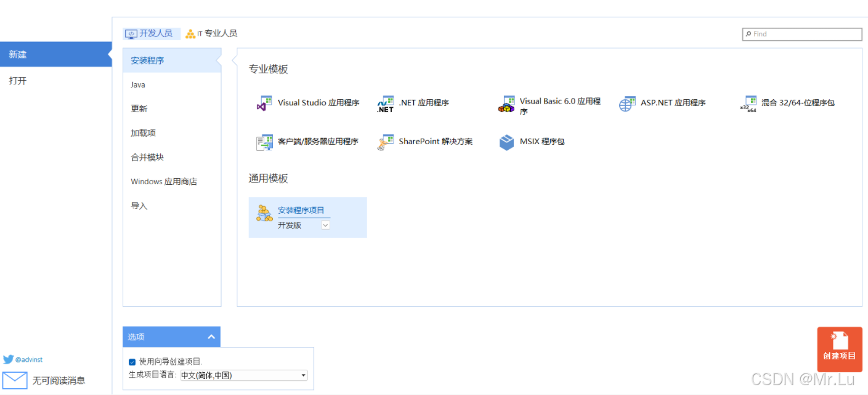868x395 pixels.
Task: Switch to the IT 专业人员 tab
Action: 211,34
